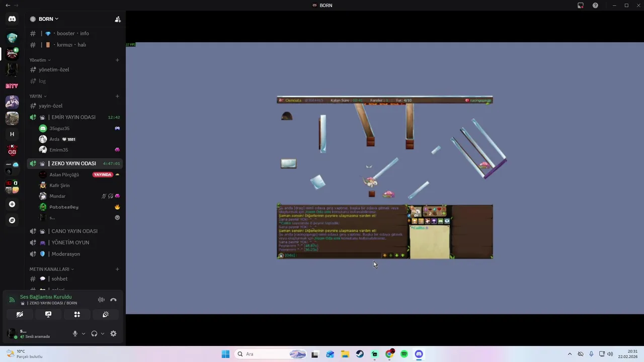644x362 pixels.
Task: Open the booster info channel
Action: click(74, 33)
